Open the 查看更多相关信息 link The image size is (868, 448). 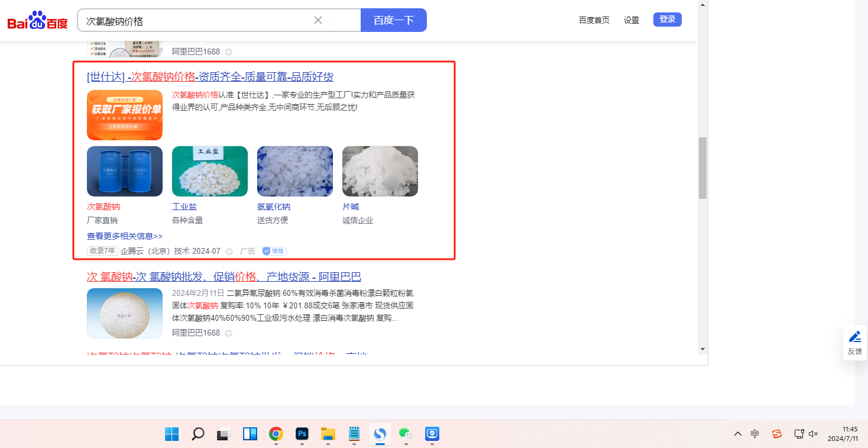125,236
